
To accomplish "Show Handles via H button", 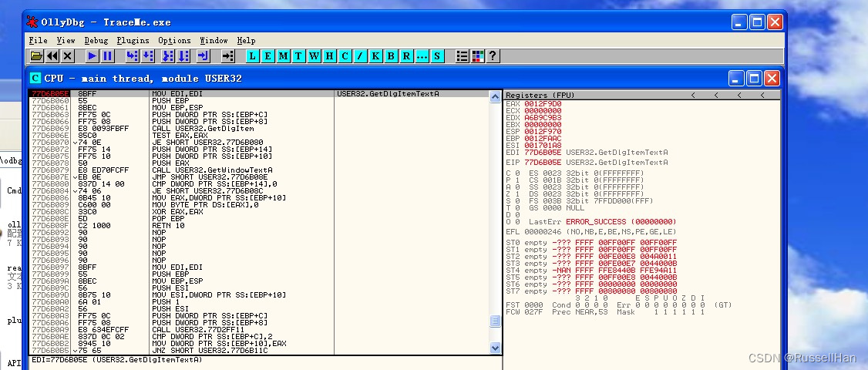I will click(x=329, y=56).
